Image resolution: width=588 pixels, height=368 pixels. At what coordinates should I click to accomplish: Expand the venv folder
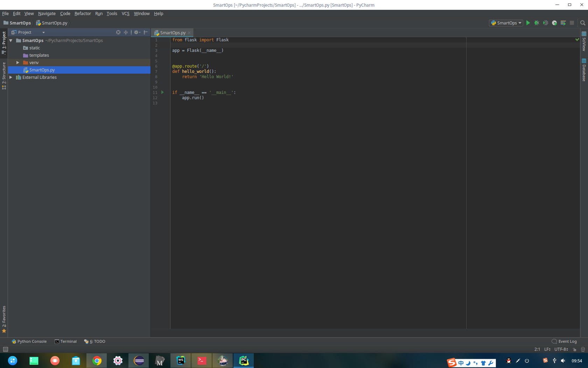17,62
